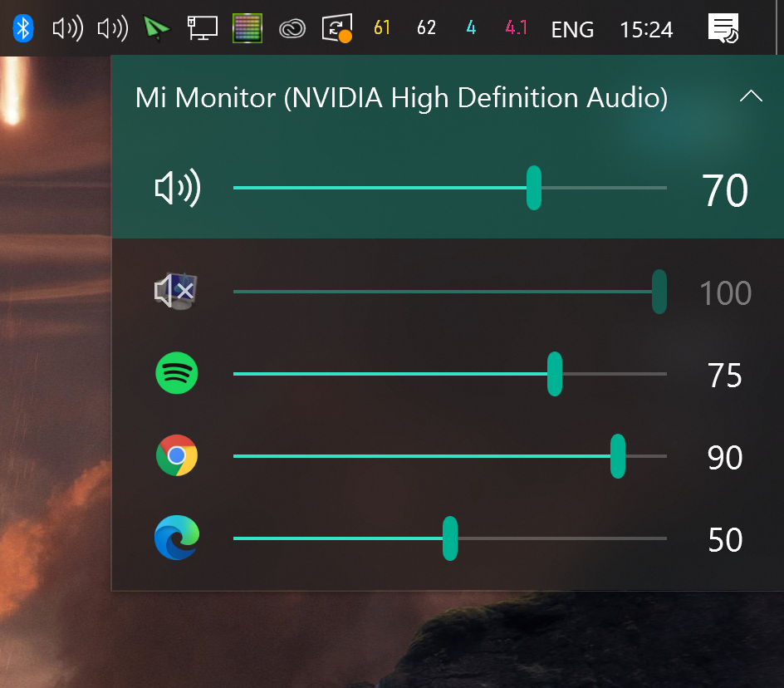This screenshot has height=688, width=784.
Task: Click the Google Chrome app icon
Action: pos(177,455)
